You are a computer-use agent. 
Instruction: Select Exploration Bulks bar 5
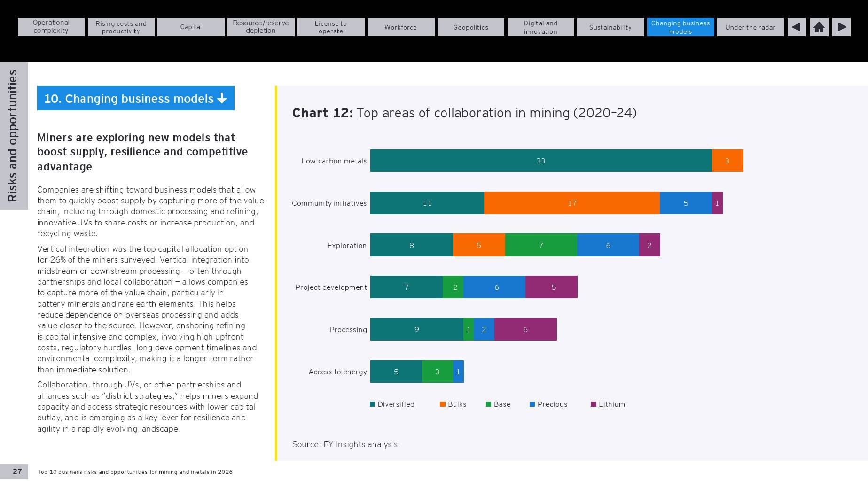tap(479, 245)
